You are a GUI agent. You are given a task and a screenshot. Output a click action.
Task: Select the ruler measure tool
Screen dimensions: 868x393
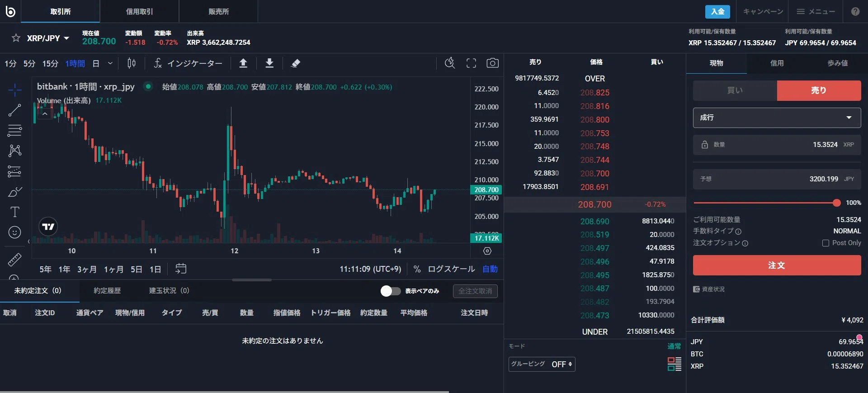[14, 260]
